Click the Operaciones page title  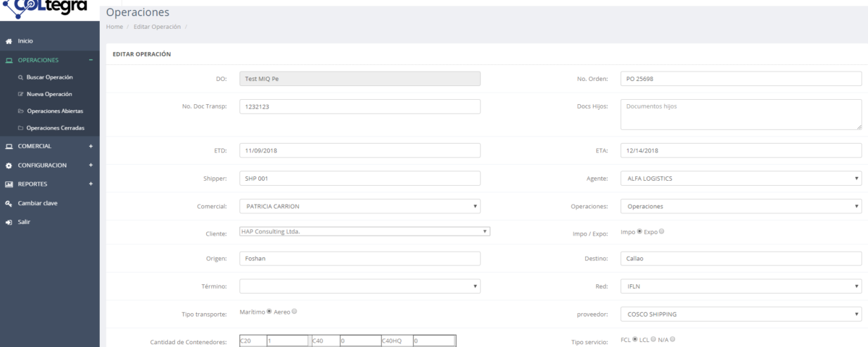[x=137, y=12]
